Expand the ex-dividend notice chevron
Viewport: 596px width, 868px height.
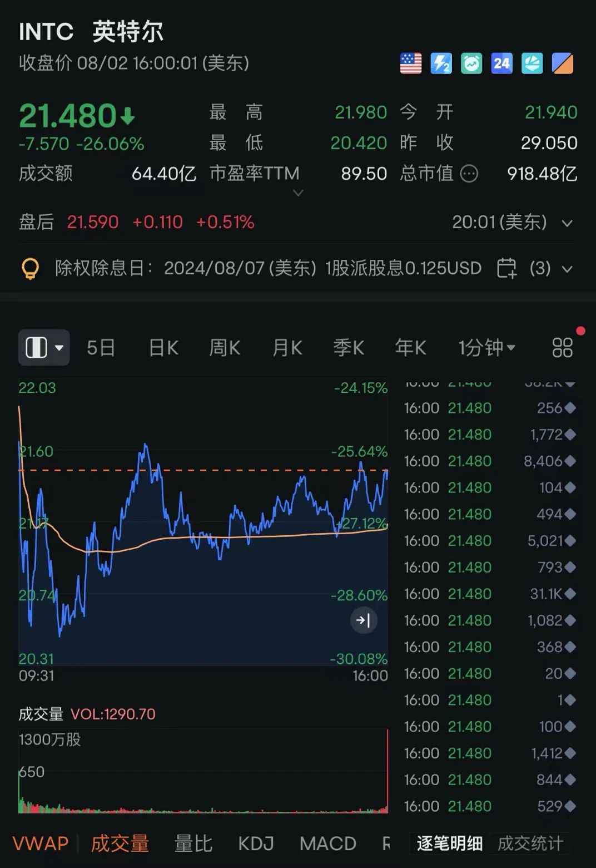point(567,269)
